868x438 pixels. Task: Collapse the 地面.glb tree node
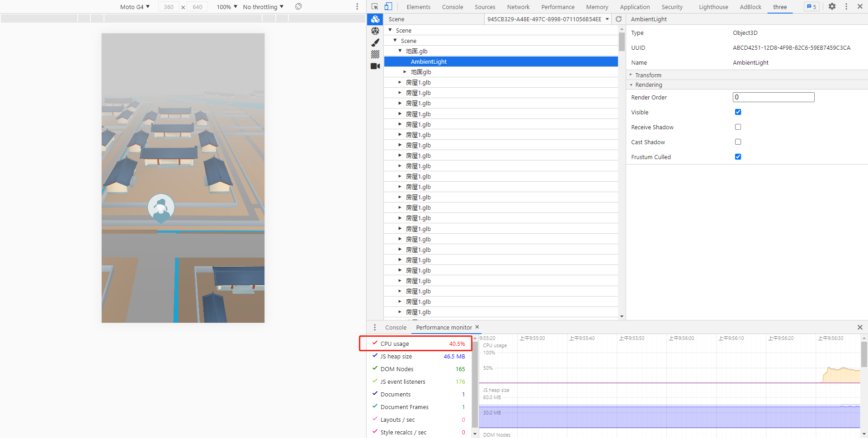pos(400,51)
